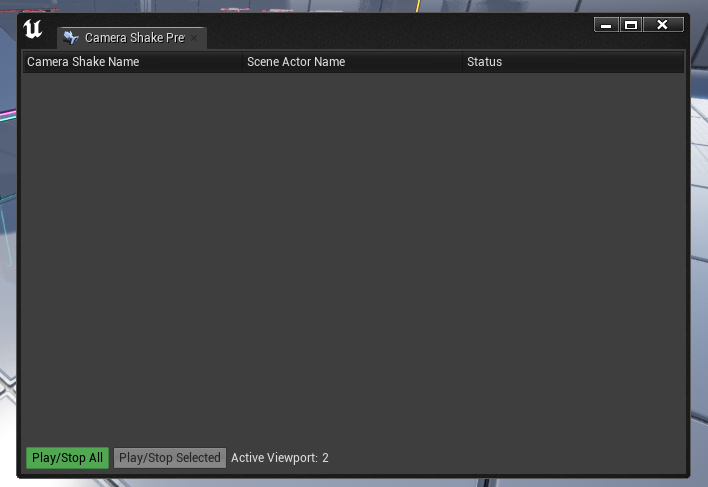Screen dimensions: 708x487
Task: Maximize the Camera Shake Preview window
Action: (631, 25)
